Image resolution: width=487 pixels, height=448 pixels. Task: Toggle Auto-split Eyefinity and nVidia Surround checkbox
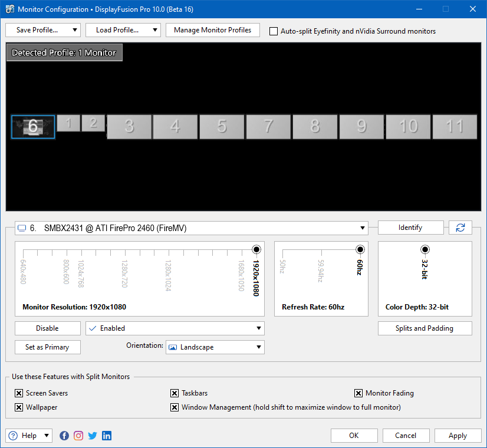point(274,31)
